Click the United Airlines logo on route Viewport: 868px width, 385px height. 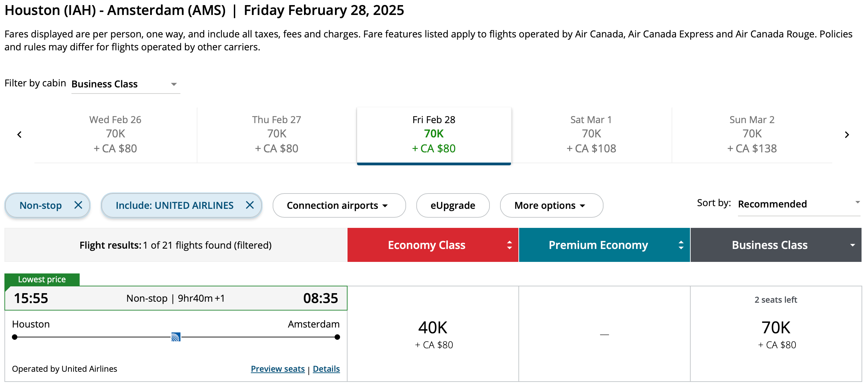pyautogui.click(x=176, y=337)
